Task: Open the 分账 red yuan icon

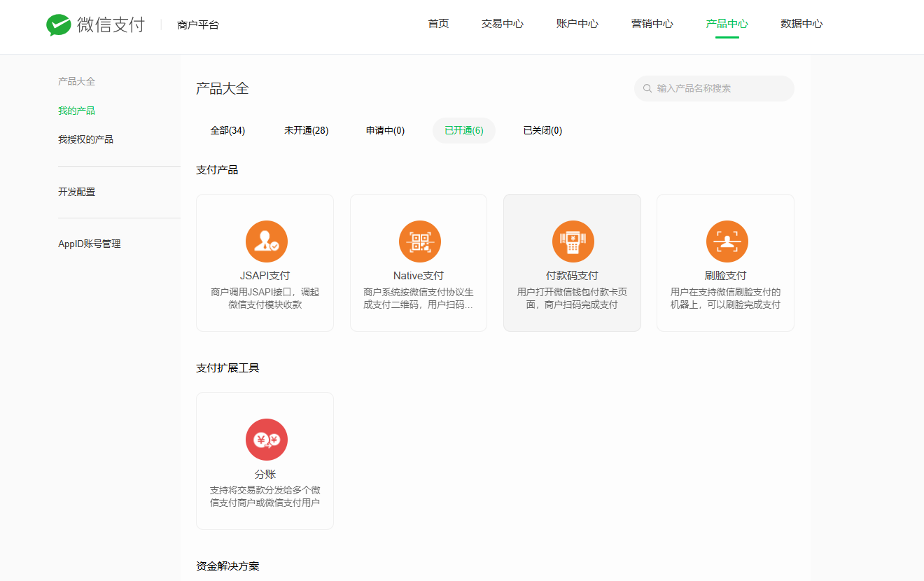Action: (x=267, y=440)
